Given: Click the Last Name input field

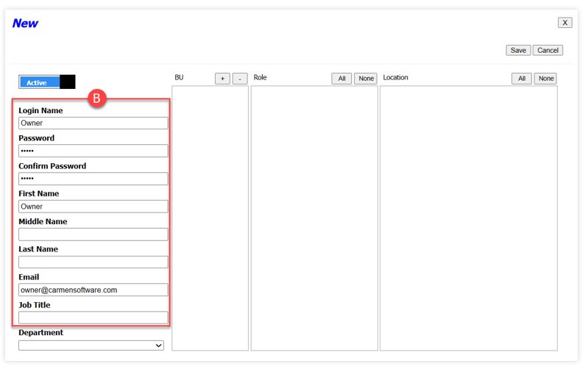Looking at the screenshot, I should pyautogui.click(x=93, y=262).
